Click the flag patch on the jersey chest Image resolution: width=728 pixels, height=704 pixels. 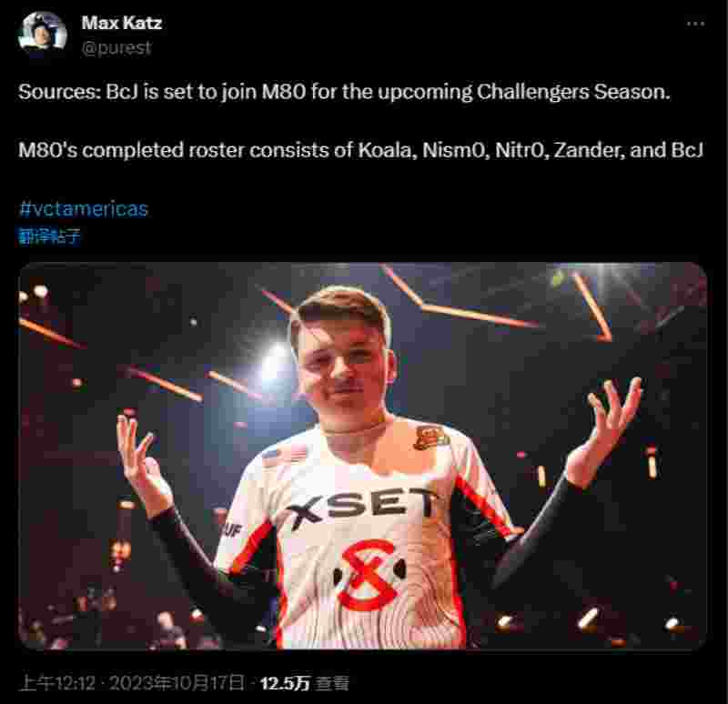286,454
